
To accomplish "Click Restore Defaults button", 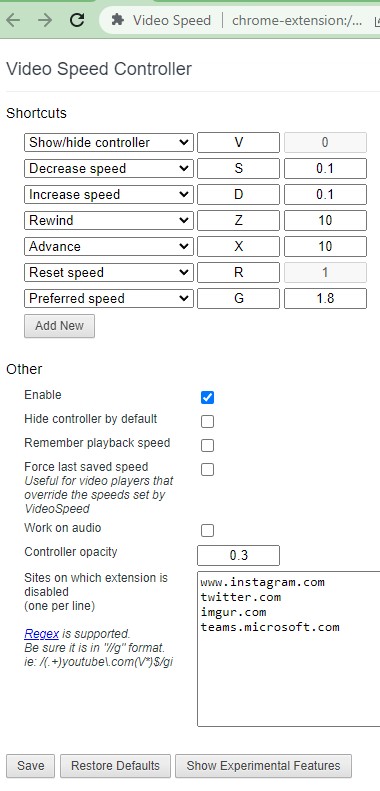I will tap(115, 766).
